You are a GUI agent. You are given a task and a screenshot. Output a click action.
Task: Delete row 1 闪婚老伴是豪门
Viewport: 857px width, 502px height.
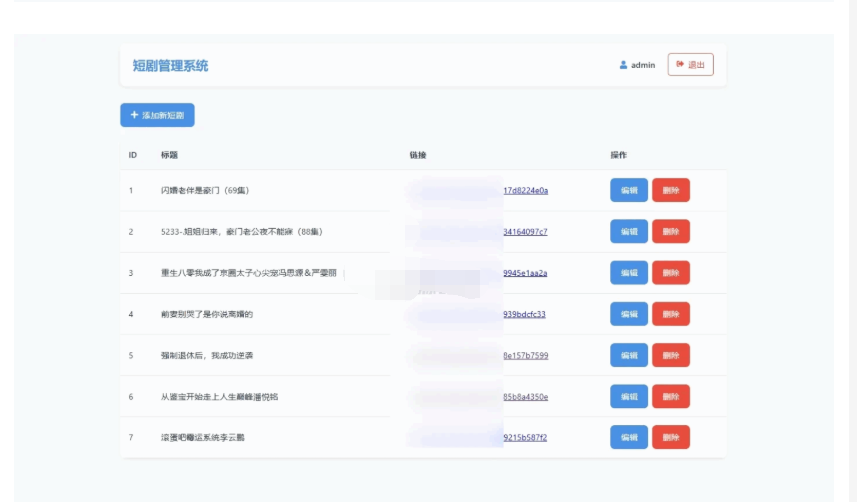[x=671, y=190]
